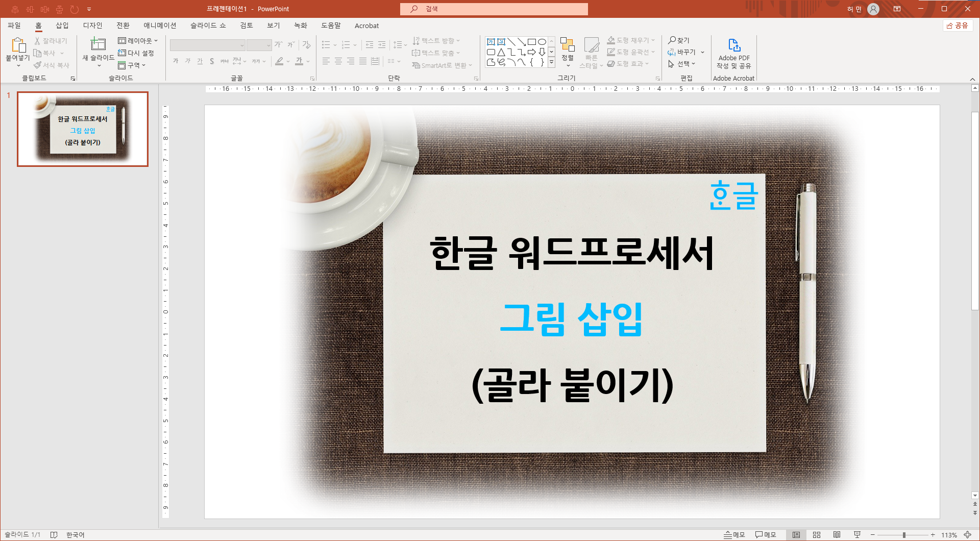Open the Font group dialog launcher
This screenshot has height=541, width=980.
coord(312,79)
